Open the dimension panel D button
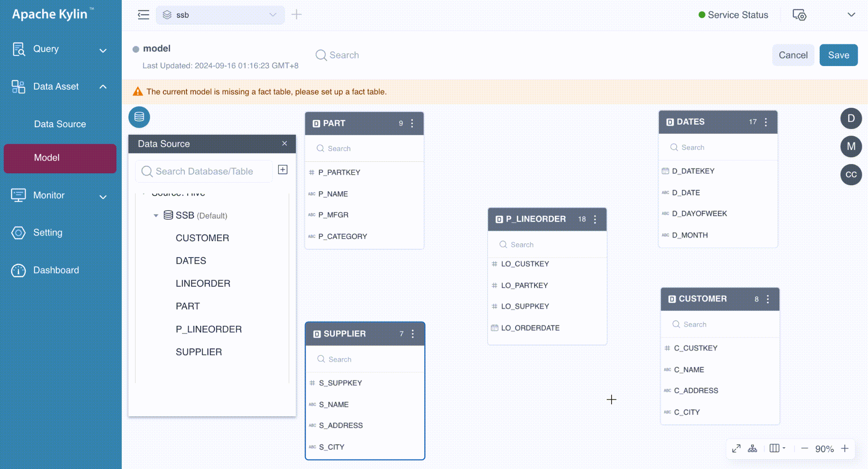The width and height of the screenshot is (868, 469). coord(851,118)
